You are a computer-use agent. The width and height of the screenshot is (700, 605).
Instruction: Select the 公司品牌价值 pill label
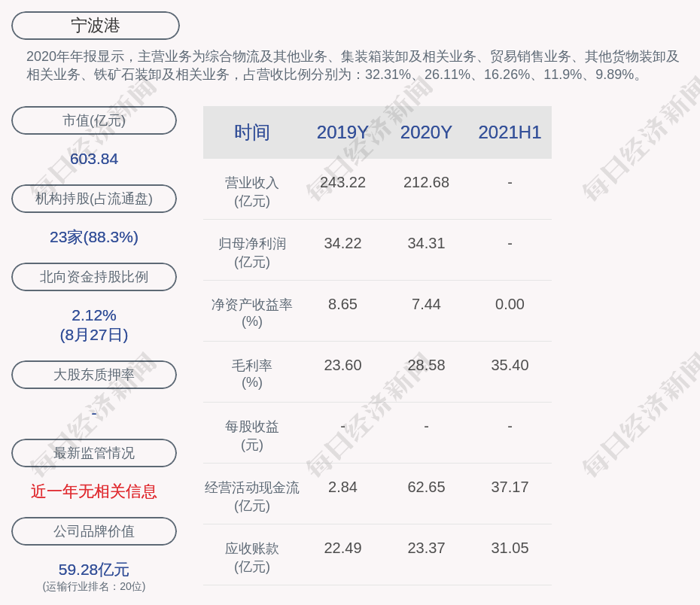pos(94,531)
